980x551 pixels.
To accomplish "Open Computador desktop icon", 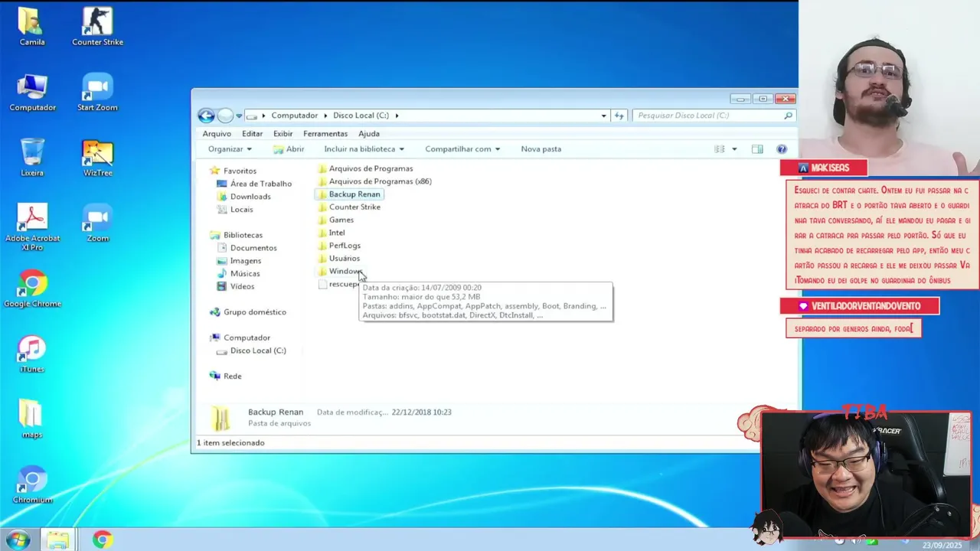I will [x=32, y=93].
